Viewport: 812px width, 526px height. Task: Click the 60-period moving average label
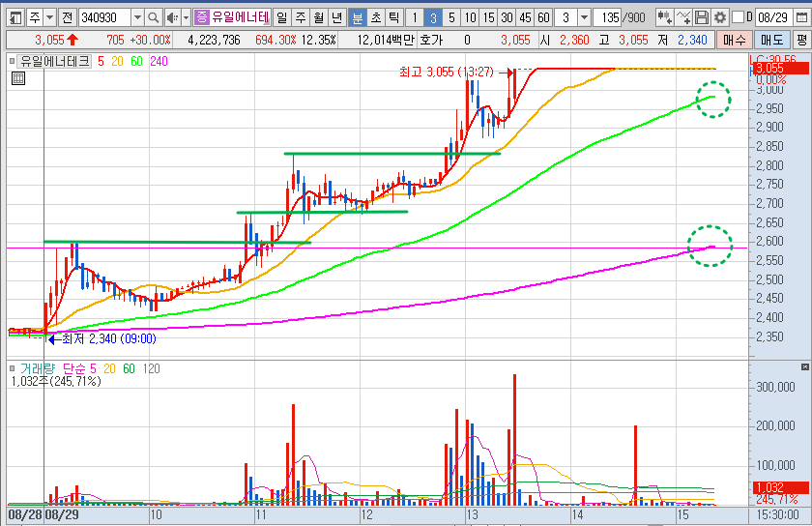click(136, 61)
